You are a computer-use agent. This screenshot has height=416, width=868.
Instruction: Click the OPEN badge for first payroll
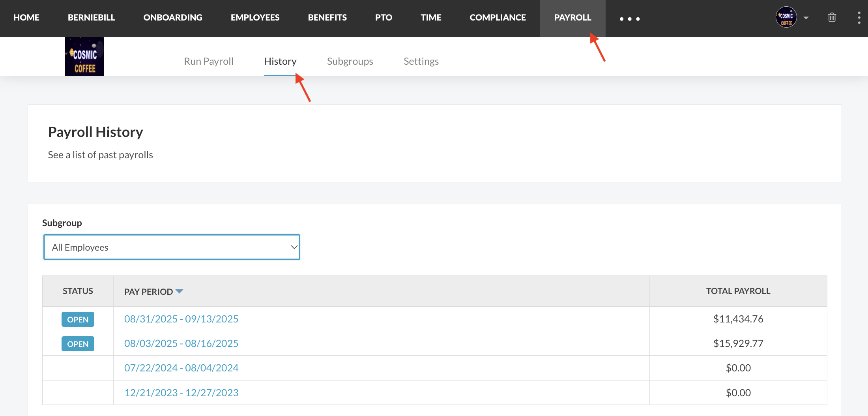tap(78, 319)
